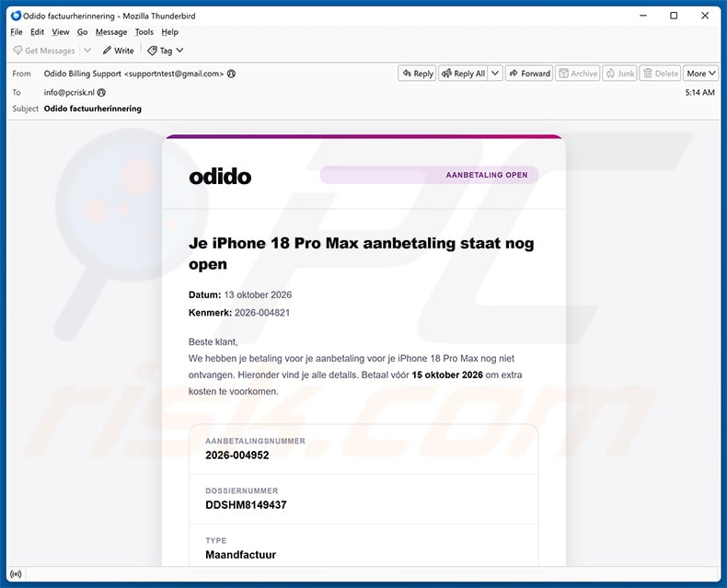Click the received time 5:14 AM
The height and width of the screenshot is (588, 727).
coord(699,92)
